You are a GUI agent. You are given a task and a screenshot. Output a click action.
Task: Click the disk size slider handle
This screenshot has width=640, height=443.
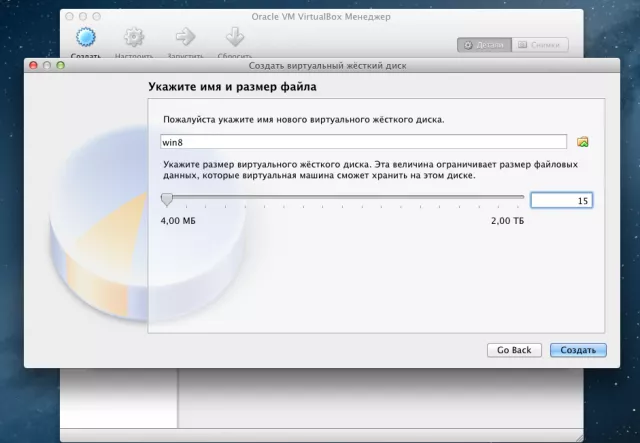pos(167,199)
